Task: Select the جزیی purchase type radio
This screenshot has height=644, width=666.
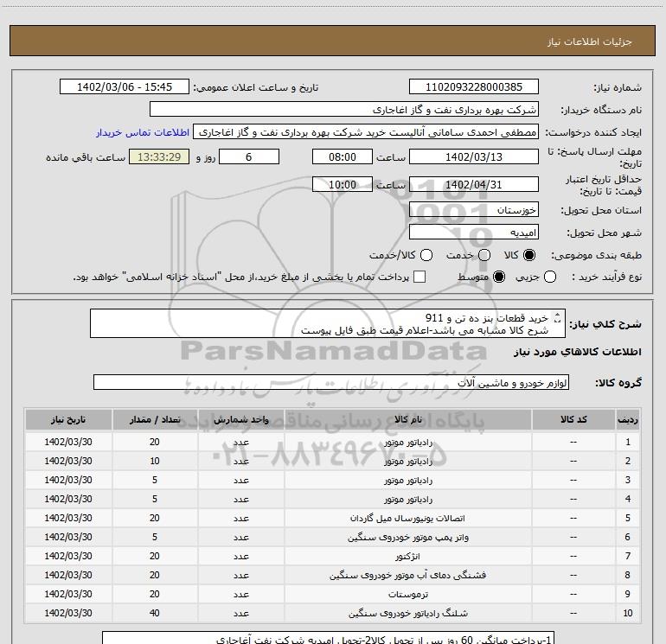Action: pos(549,277)
